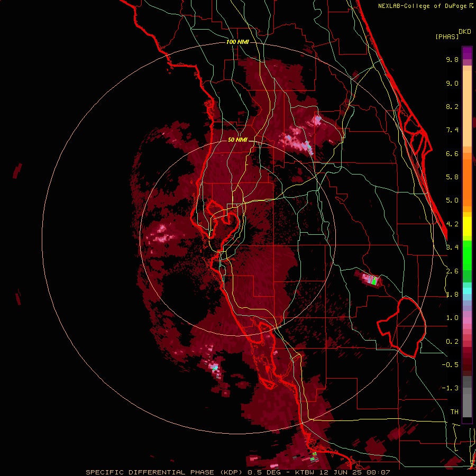Click the [PHAS] label above the color scale
Screen dimensions: 476x476
(x=447, y=36)
